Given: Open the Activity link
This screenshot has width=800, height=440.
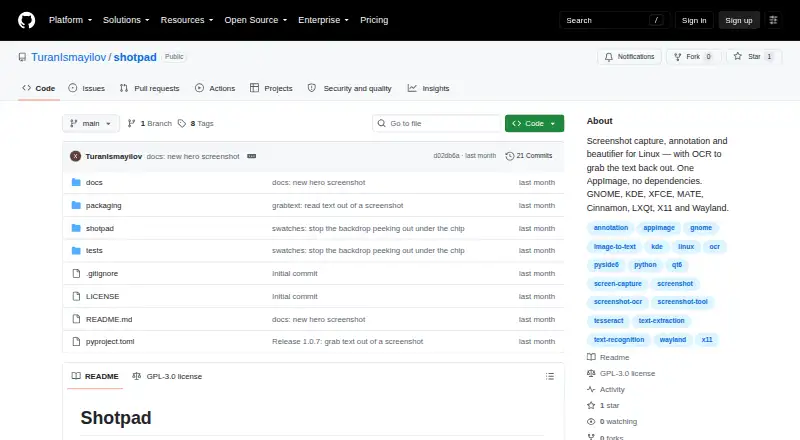Looking at the screenshot, I should coord(606,389).
